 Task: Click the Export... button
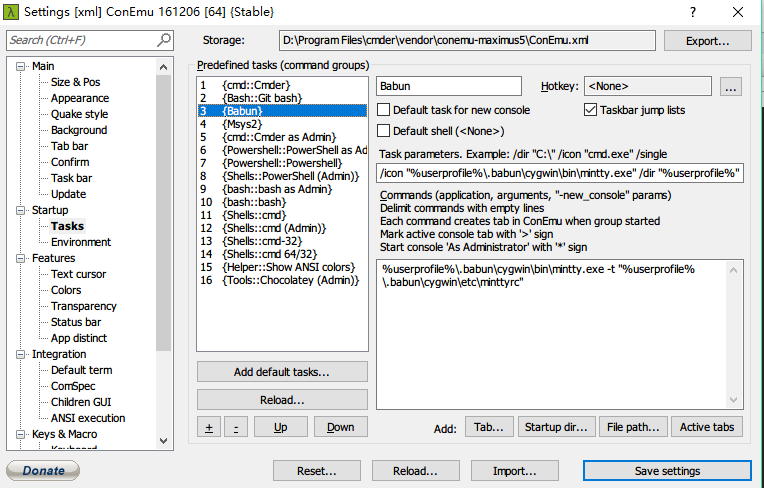707,41
